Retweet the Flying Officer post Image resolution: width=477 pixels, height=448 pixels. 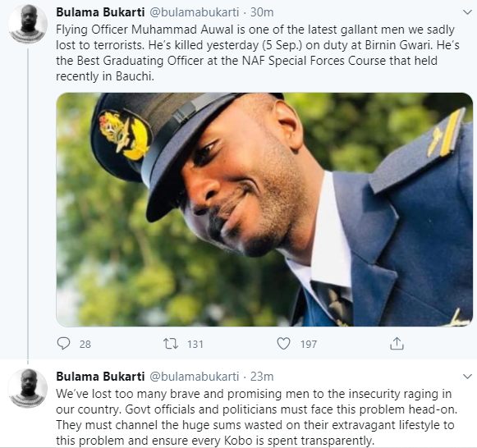171,344
